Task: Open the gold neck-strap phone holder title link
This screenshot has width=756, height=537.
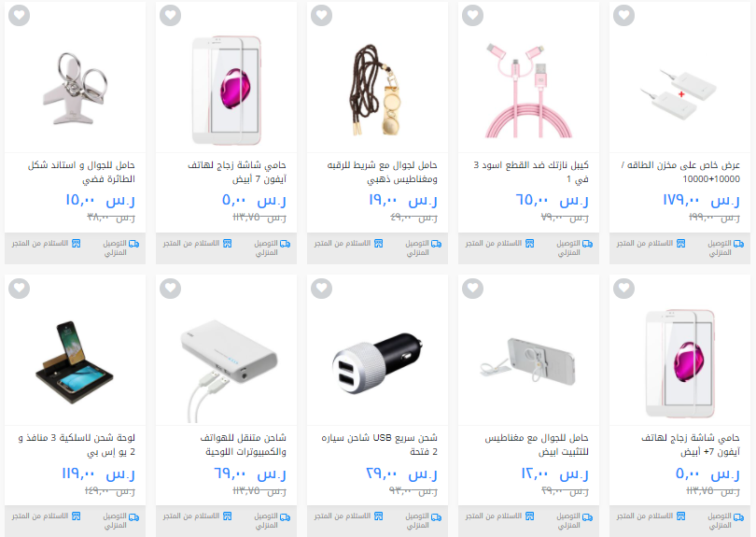Action: point(383,172)
